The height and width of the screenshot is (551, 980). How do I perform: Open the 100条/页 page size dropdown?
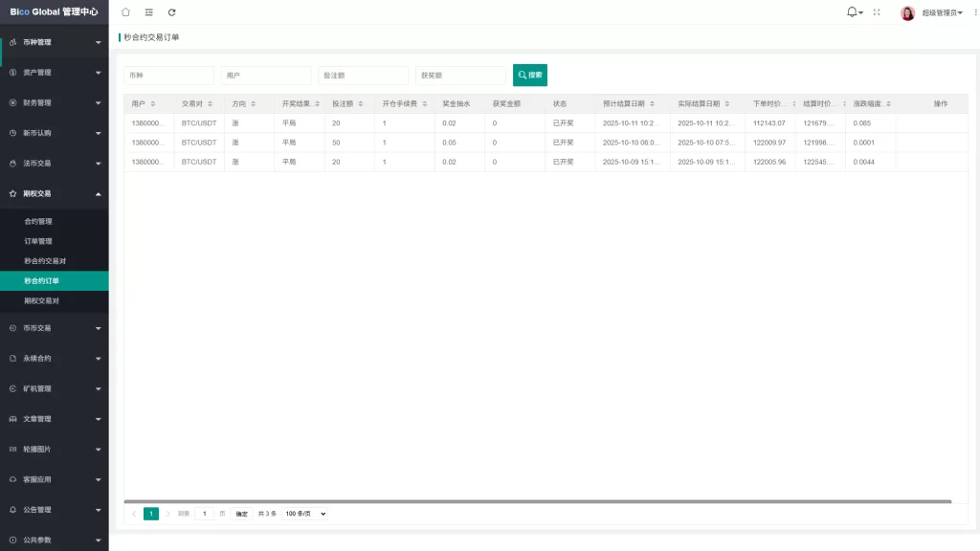coord(304,514)
